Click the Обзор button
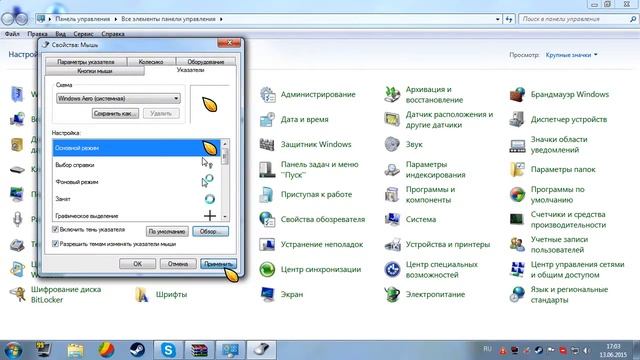640x360 pixels. click(211, 231)
